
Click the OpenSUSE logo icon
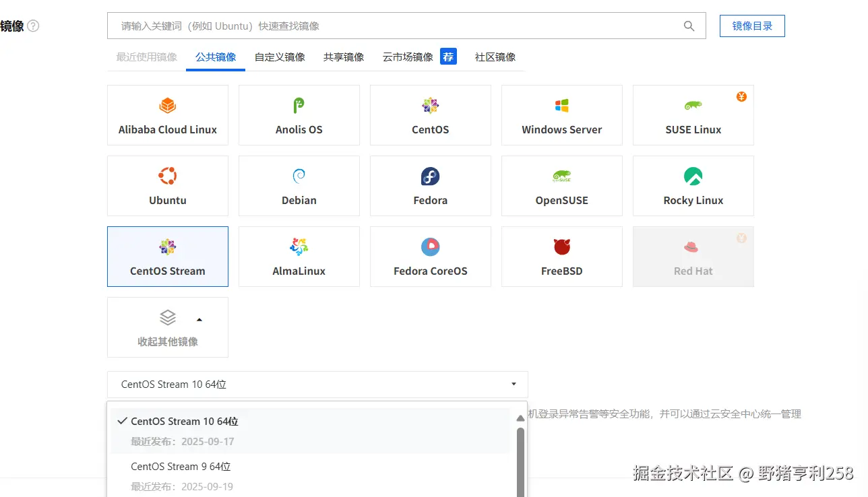(x=561, y=176)
